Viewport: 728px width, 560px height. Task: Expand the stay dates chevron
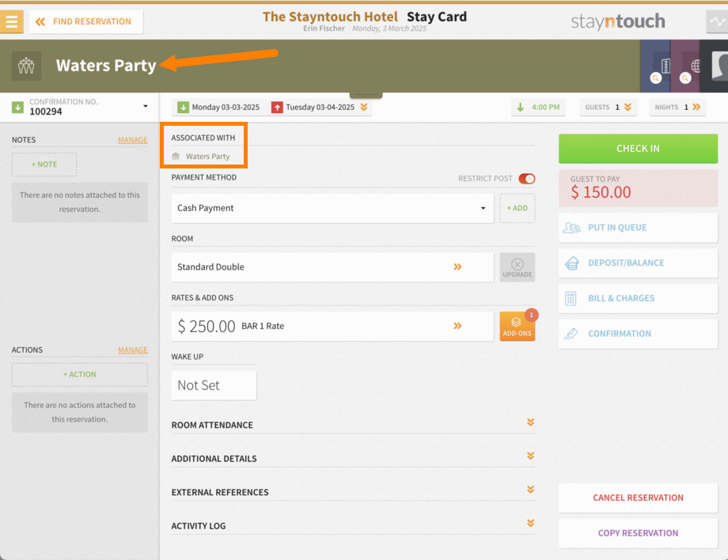point(364,107)
